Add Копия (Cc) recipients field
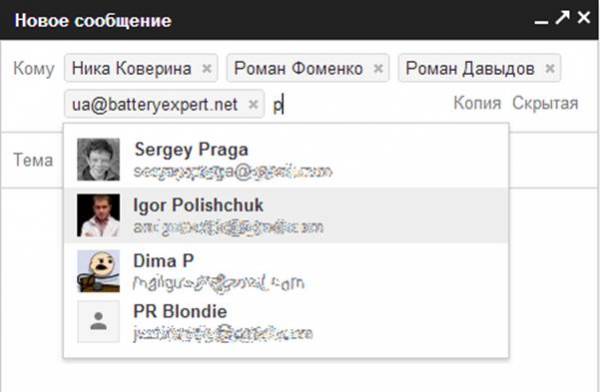This screenshot has height=392, width=600. click(477, 103)
